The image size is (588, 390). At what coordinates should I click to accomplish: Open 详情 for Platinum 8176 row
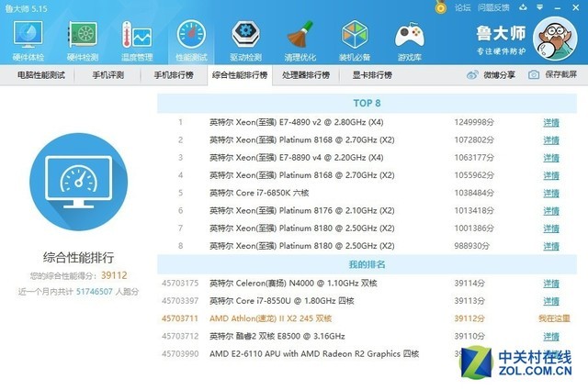coord(551,210)
